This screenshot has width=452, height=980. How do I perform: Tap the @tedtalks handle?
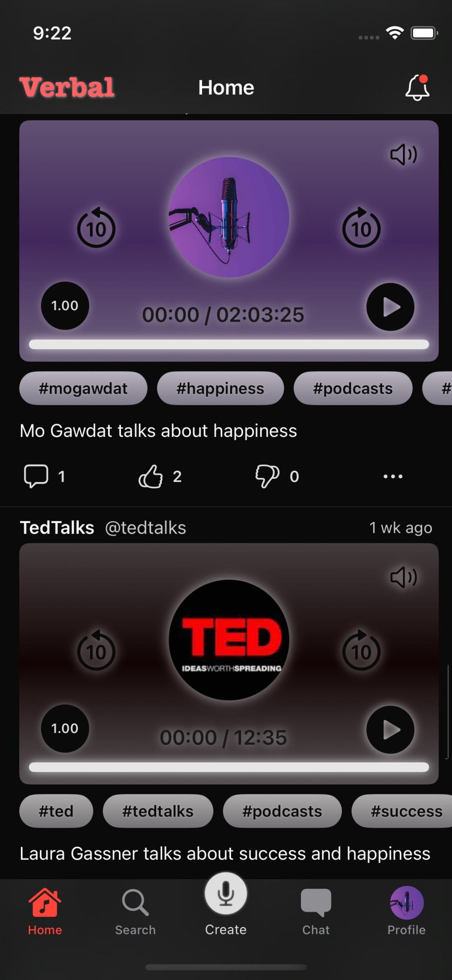pyautogui.click(x=145, y=528)
